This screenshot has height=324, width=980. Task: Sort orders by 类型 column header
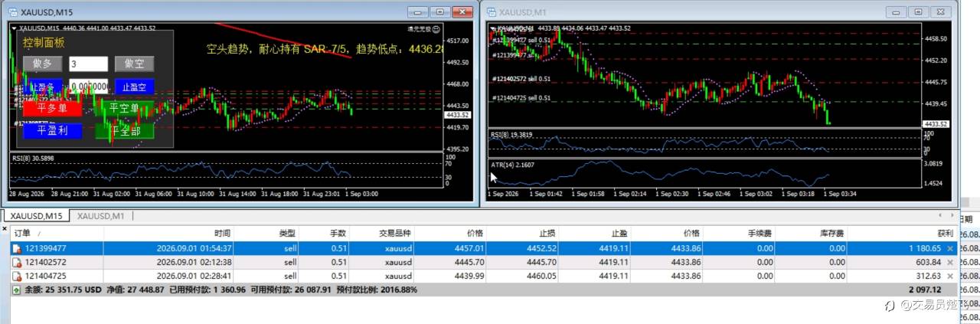[x=267, y=233]
